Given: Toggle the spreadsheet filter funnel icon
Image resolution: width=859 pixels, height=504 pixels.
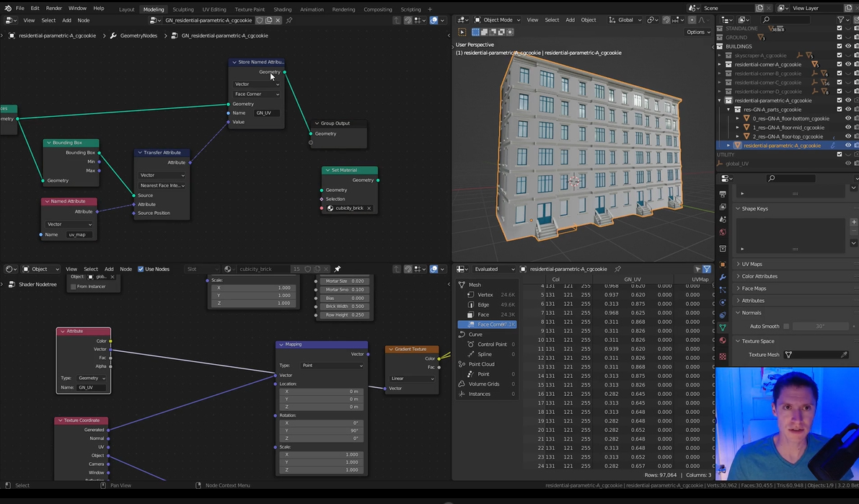Looking at the screenshot, I should [706, 269].
